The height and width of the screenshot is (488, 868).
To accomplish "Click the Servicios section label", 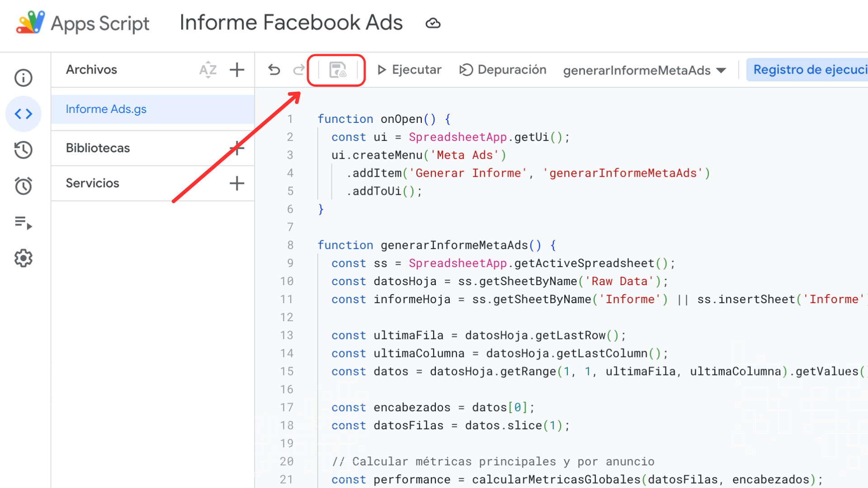I will [x=92, y=183].
